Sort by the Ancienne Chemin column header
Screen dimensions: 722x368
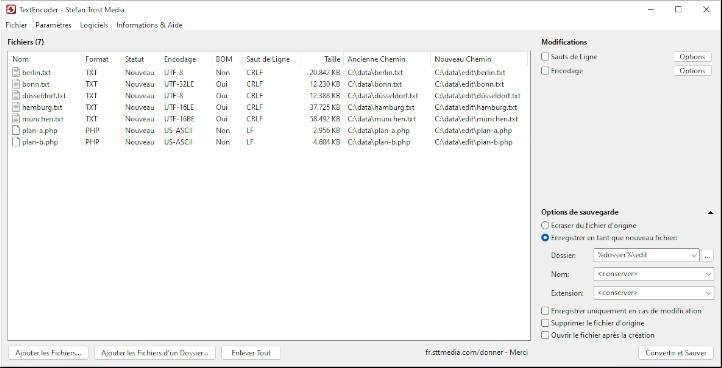[x=387, y=59]
